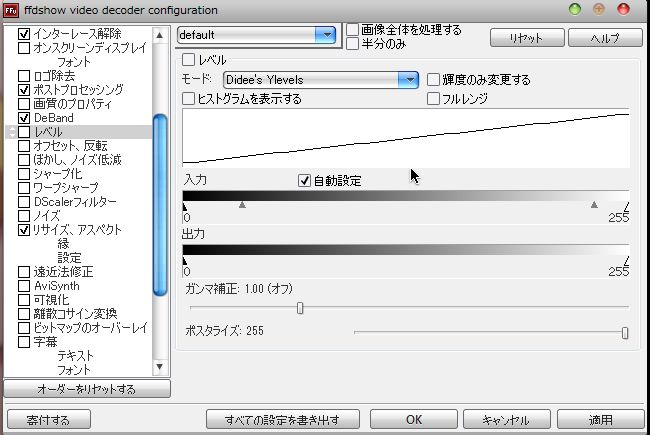Click the 寄付する button
650x435 pixels.
(49, 420)
